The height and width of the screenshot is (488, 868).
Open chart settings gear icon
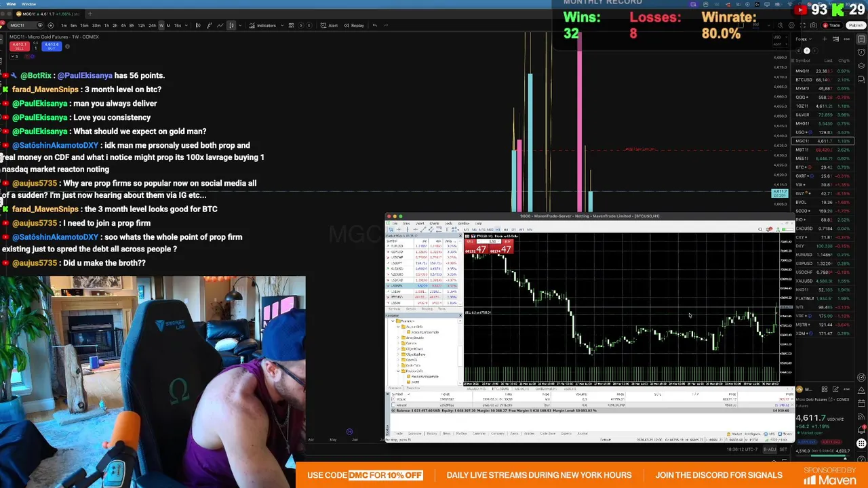(x=791, y=25)
